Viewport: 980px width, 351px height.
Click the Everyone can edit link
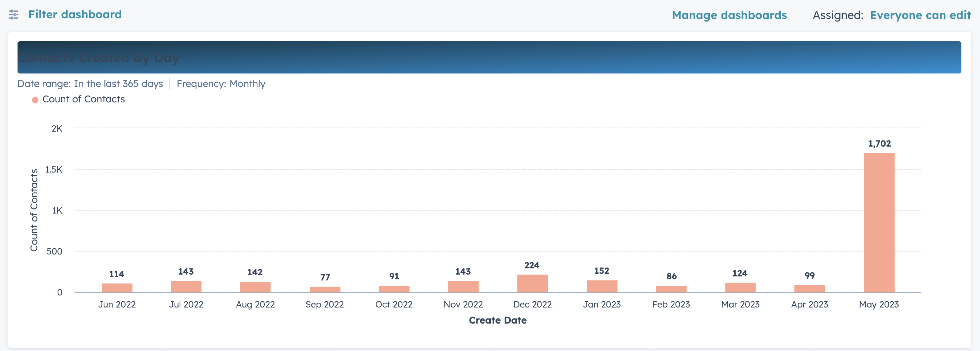pos(920,15)
